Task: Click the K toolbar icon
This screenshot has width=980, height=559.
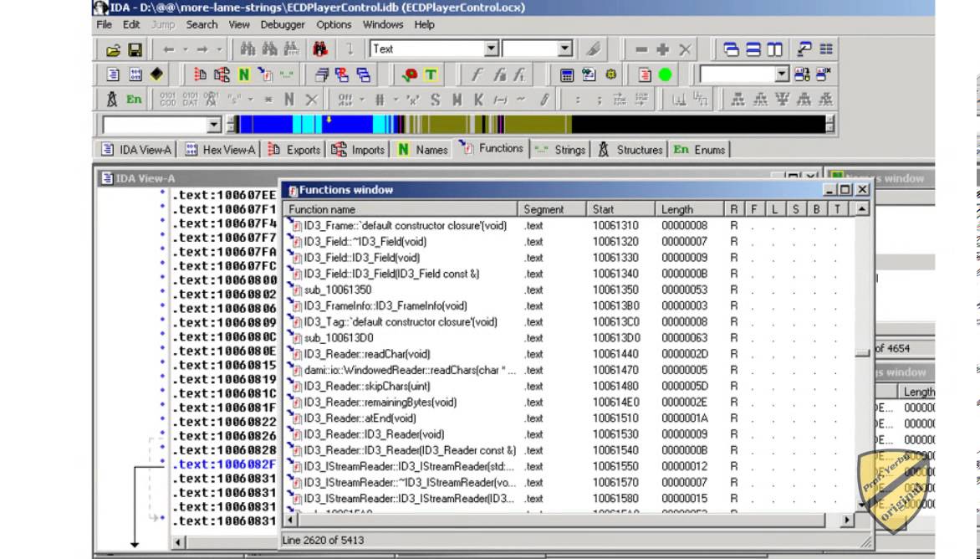Action: point(478,100)
